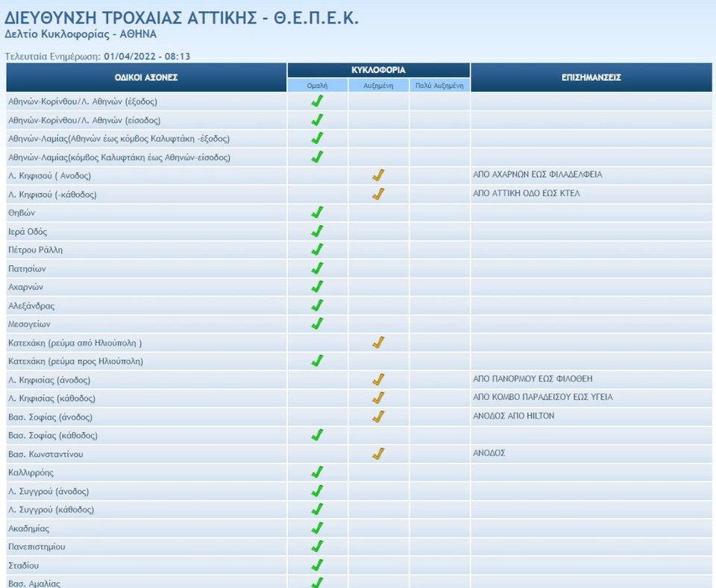Click green checkmark in Ιερά Οδός row

click(318, 231)
